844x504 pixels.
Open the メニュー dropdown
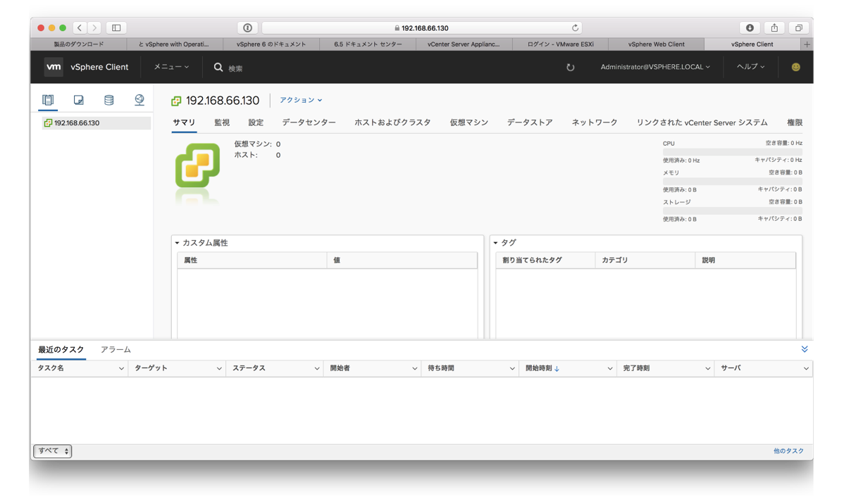coord(169,67)
